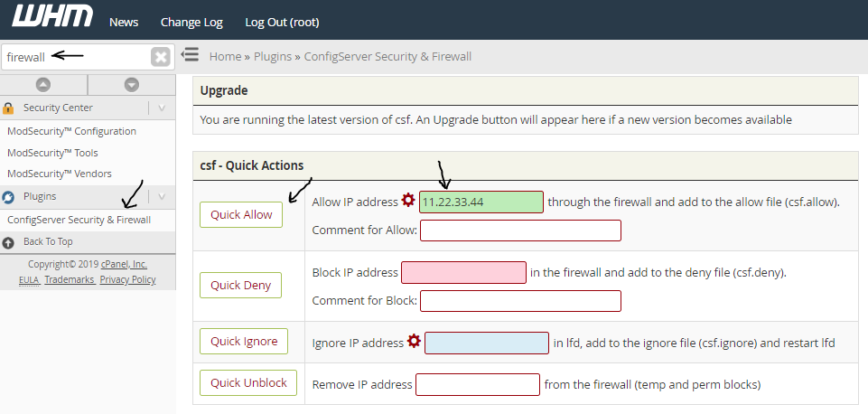Click Back To Top in the sidebar

pyautogui.click(x=48, y=241)
